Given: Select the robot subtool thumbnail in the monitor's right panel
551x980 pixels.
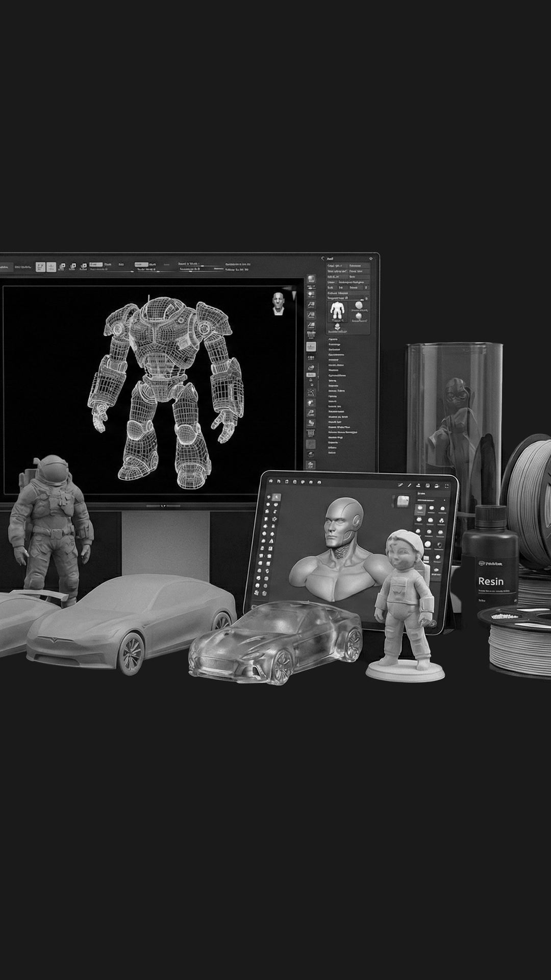Looking at the screenshot, I should (337, 311).
